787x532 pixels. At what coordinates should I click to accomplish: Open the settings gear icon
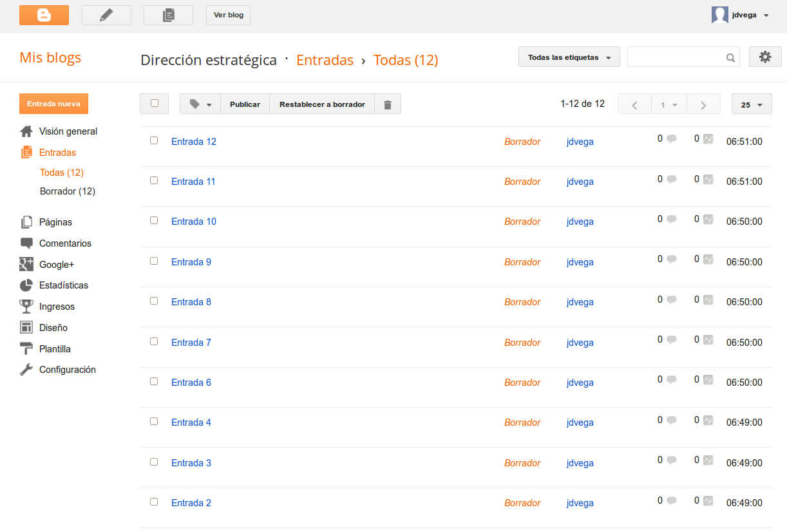click(x=765, y=57)
